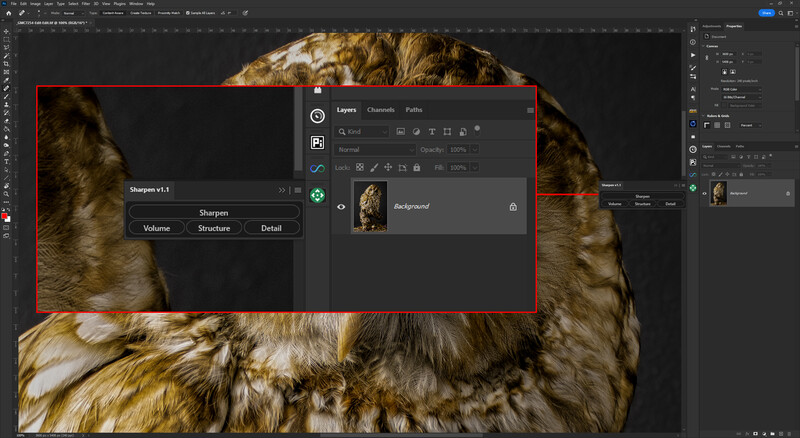Click the red foreground color swatch
The height and width of the screenshot is (438, 800).
[4, 215]
